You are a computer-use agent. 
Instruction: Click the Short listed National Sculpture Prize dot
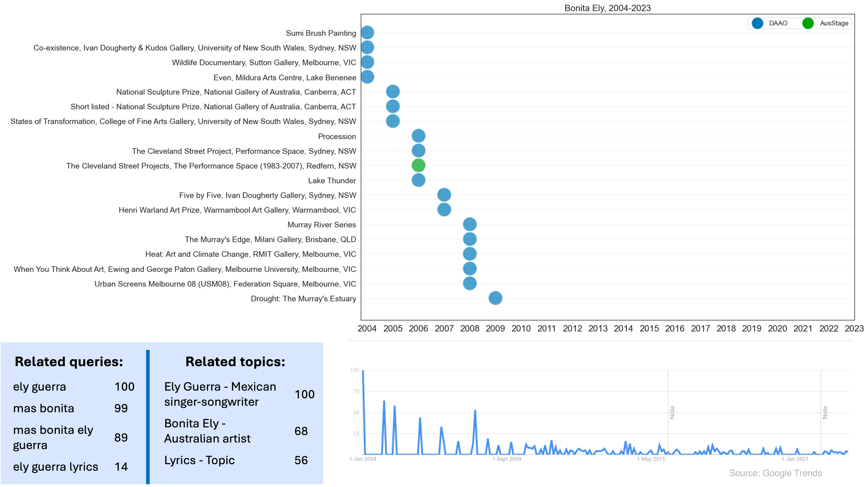pos(393,106)
